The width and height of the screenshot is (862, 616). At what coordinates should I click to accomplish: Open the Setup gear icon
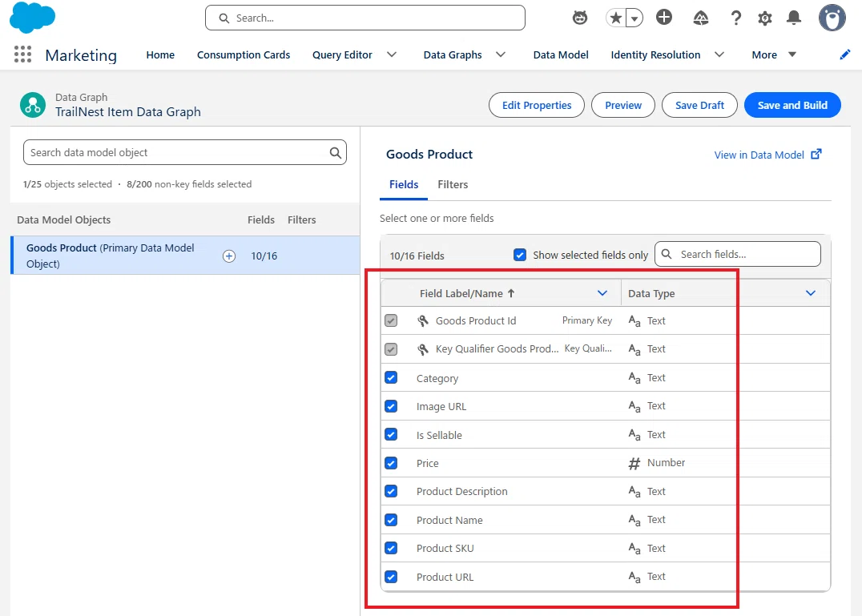click(765, 18)
